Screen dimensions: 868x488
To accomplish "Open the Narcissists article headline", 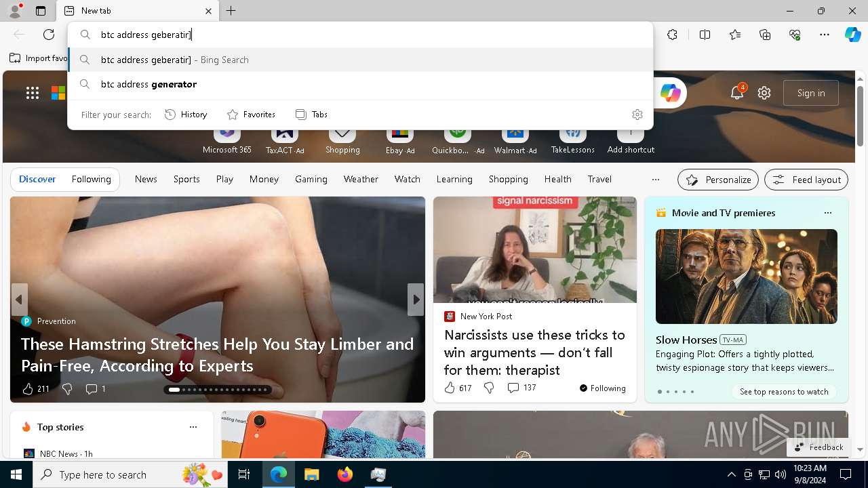I will click(x=534, y=352).
